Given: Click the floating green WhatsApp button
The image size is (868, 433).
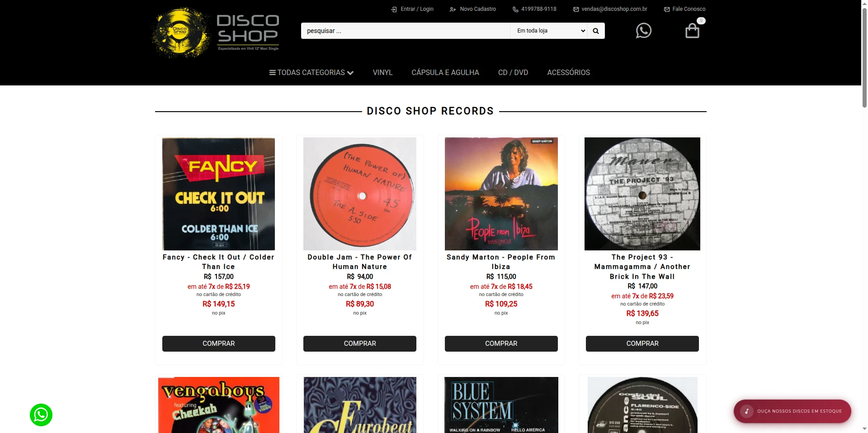Looking at the screenshot, I should pyautogui.click(x=41, y=414).
